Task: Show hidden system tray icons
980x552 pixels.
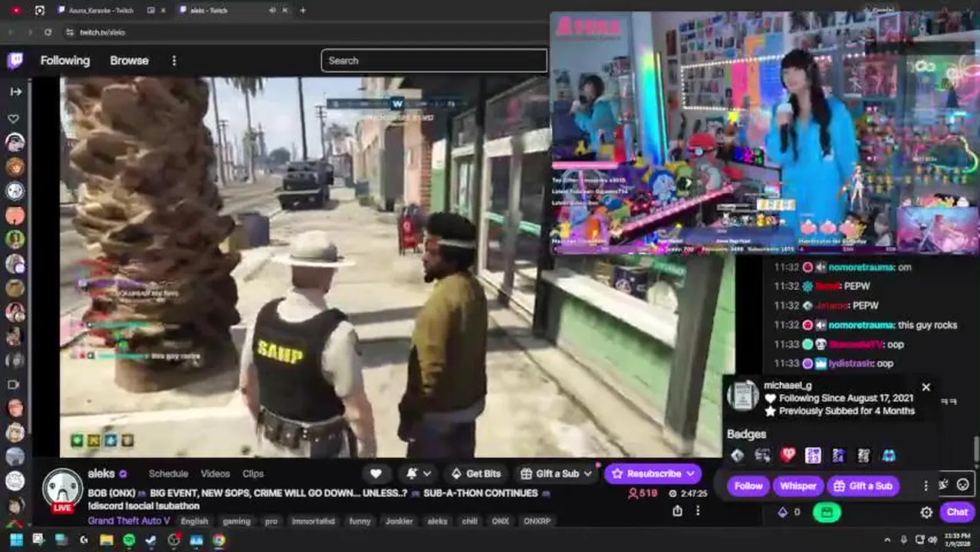Action: pos(887,540)
